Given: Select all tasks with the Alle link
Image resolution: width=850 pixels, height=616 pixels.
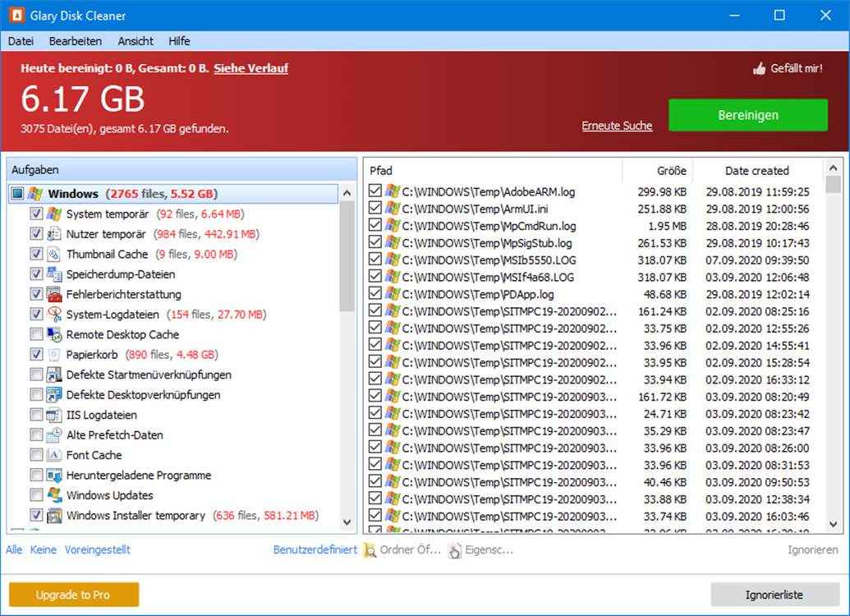Looking at the screenshot, I should point(14,549).
